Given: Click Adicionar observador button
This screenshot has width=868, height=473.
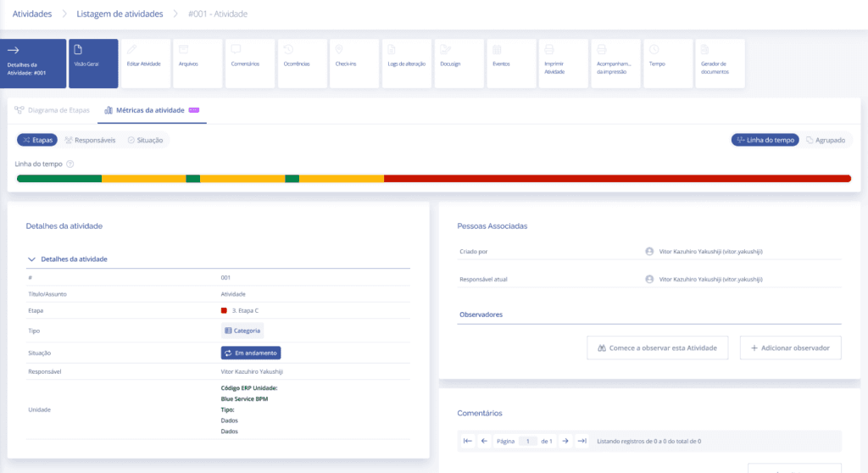Looking at the screenshot, I should tap(791, 348).
